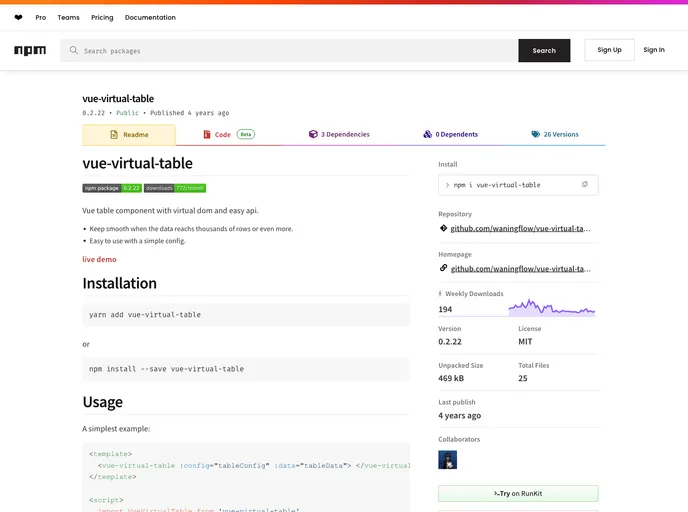
Task: Click the yarn add vue-virtual-table code block
Action: pyautogui.click(x=246, y=315)
